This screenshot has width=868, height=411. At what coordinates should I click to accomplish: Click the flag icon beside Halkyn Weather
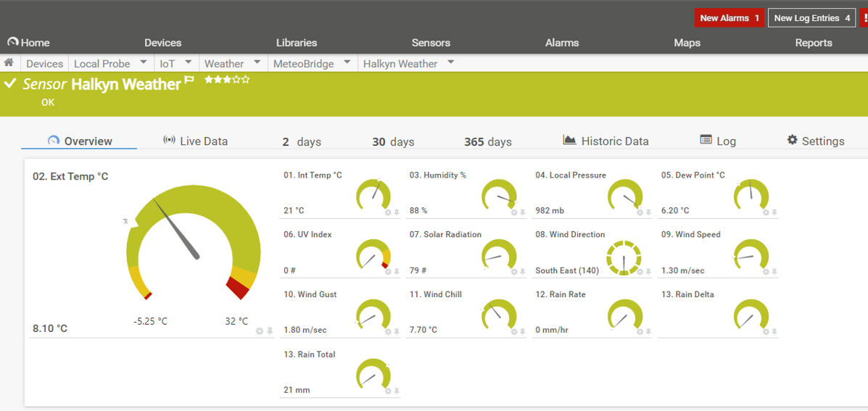(189, 80)
